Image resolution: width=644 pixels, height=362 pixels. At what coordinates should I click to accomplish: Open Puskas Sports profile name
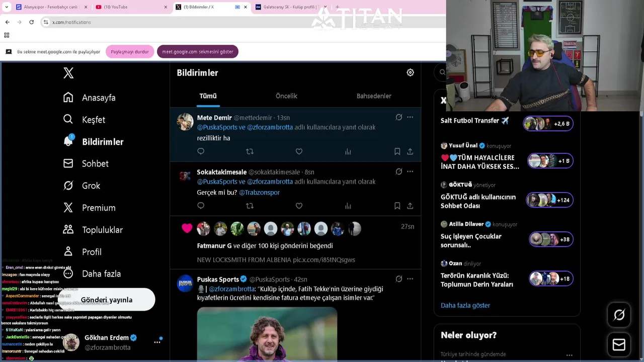pos(218,279)
